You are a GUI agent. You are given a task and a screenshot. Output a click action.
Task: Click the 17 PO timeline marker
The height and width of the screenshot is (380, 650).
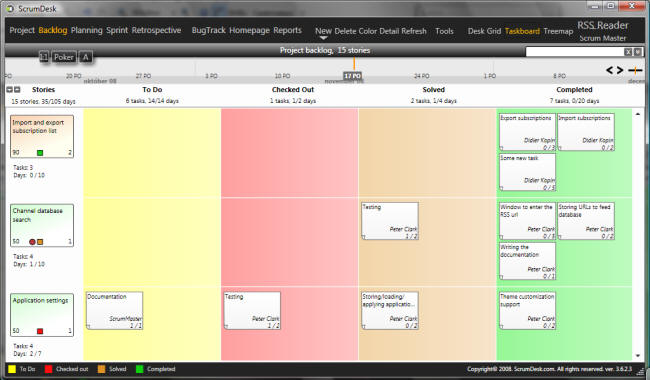[353, 76]
